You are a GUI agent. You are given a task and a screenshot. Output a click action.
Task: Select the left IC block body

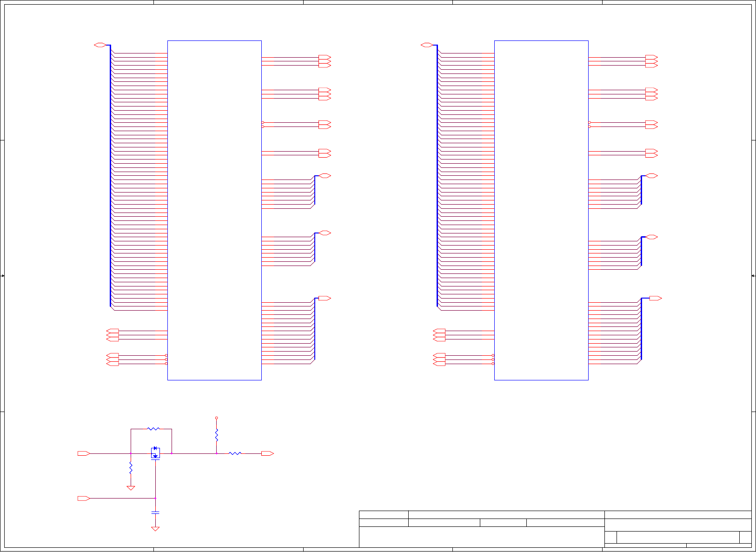[214, 210]
